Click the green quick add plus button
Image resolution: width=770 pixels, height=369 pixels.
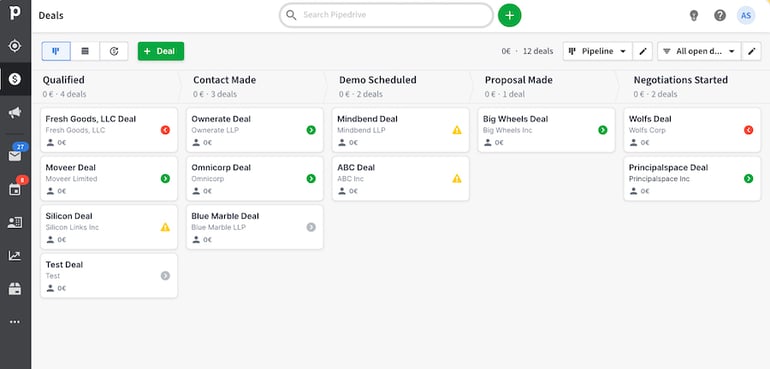[x=509, y=15]
